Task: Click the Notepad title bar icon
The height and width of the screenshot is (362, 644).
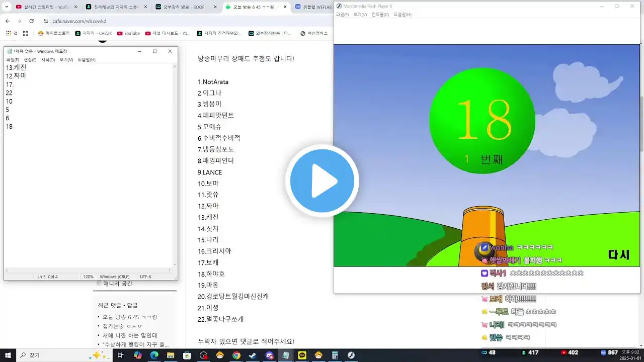Action: click(10, 51)
